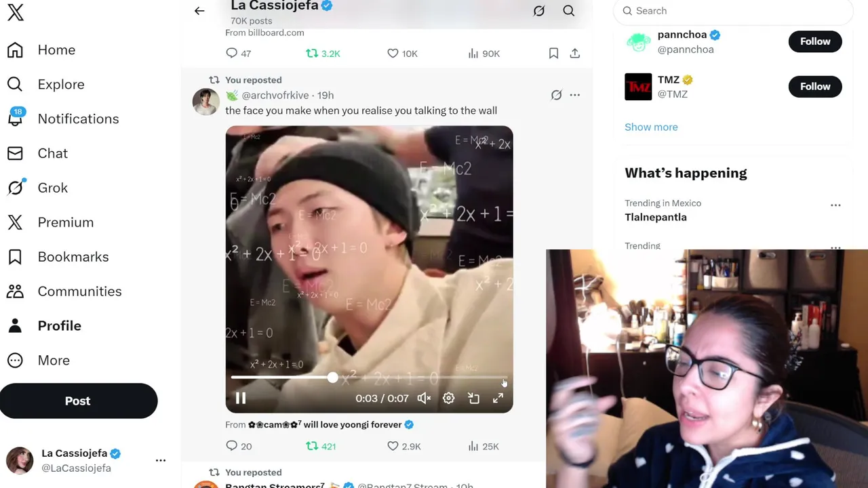Share the billboard.com post
The image size is (868, 488).
575,53
